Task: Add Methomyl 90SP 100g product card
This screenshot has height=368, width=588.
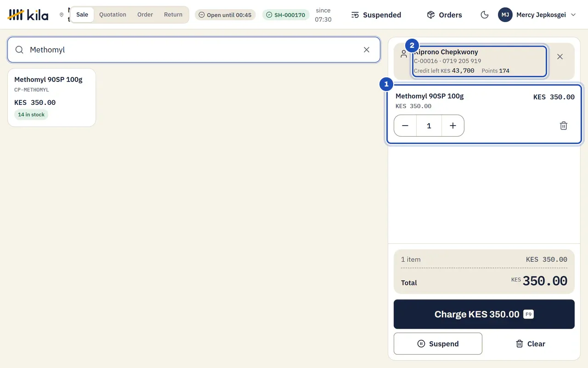Action: pyautogui.click(x=51, y=98)
